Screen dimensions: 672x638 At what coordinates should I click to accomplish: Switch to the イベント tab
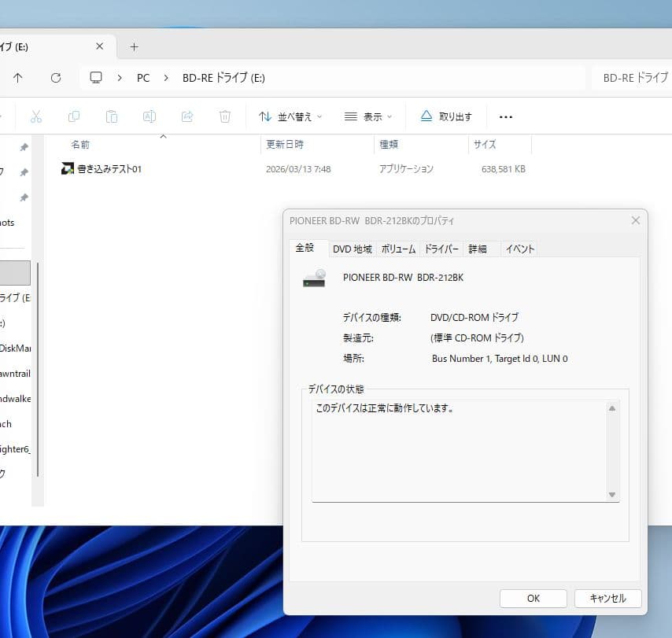(520, 249)
